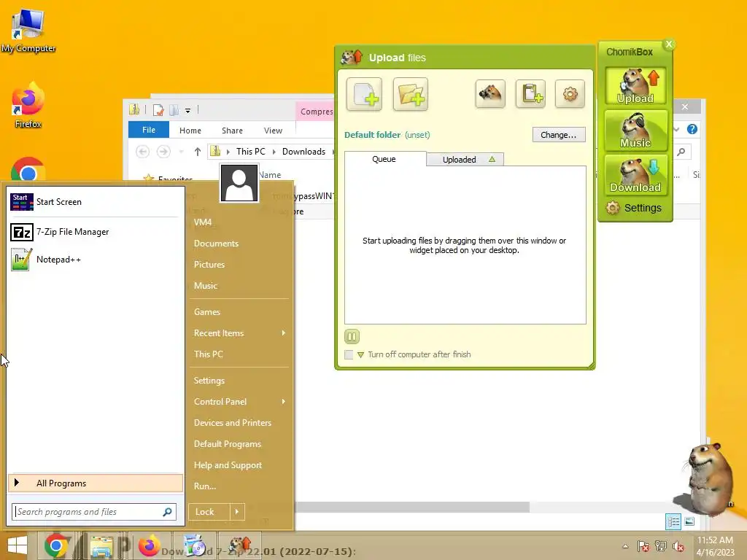
Task: Click the hamster mascot on the desktop
Action: coord(708,478)
